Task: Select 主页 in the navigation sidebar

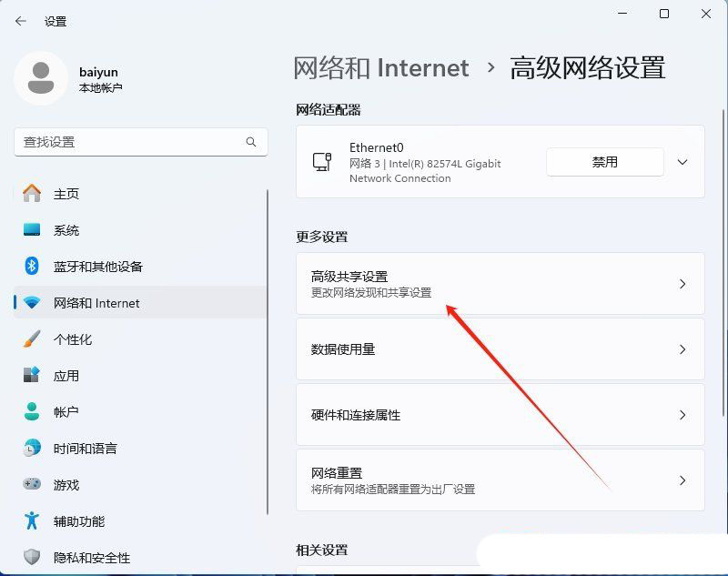Action: click(31, 194)
